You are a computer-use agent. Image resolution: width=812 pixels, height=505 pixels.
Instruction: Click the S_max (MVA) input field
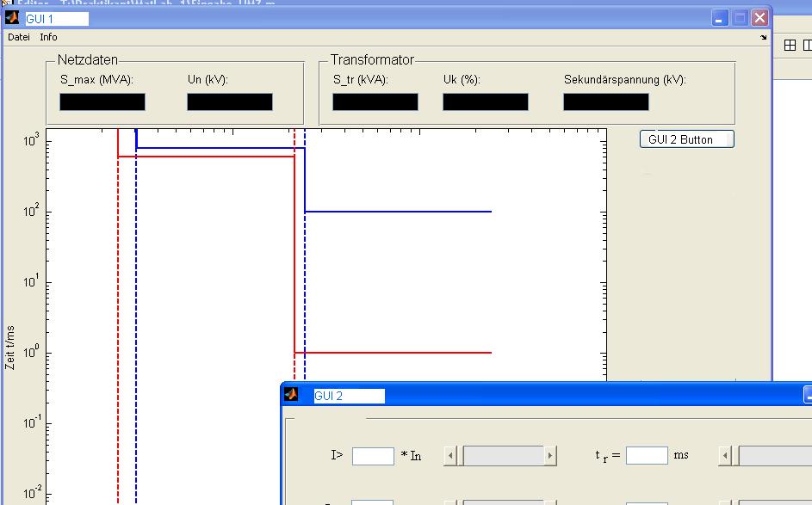102,102
